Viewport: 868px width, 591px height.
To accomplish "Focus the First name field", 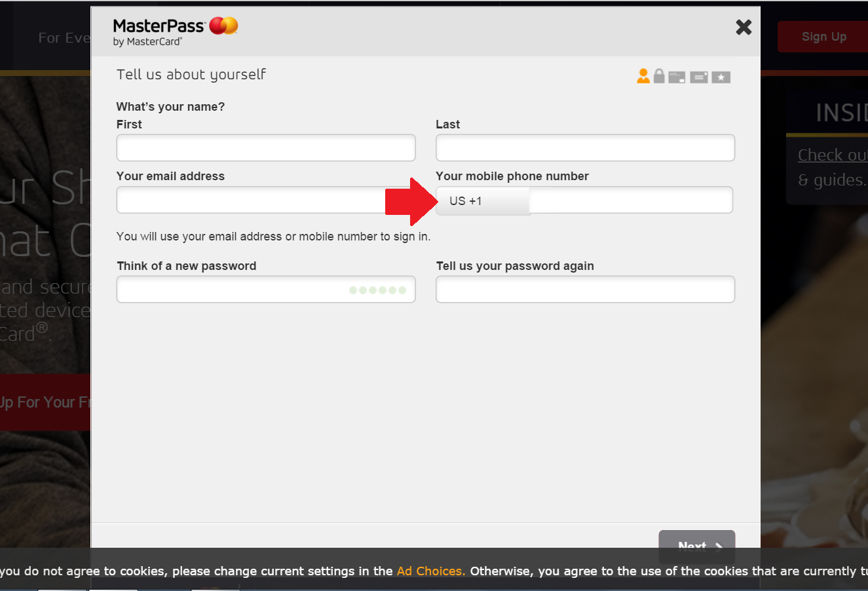I will 266,148.
